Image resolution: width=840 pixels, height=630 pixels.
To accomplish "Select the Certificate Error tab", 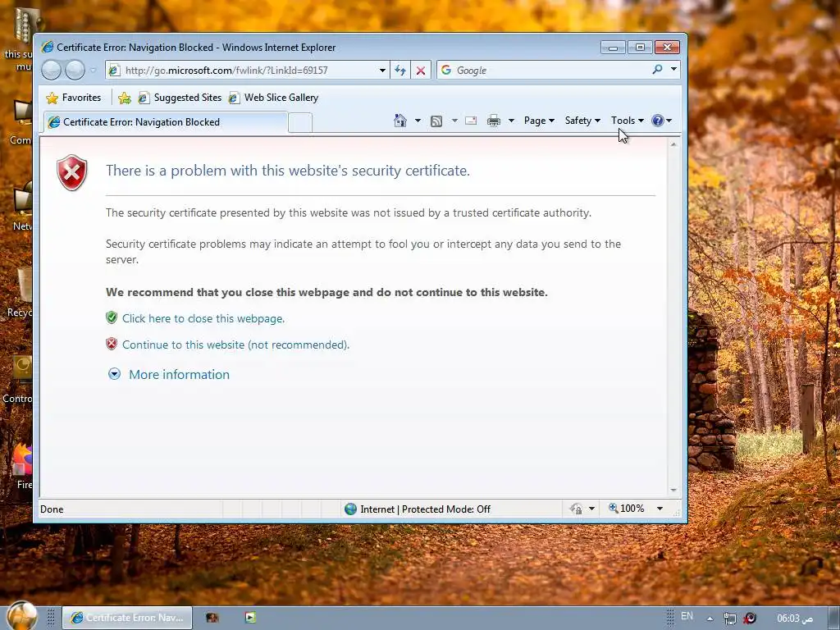I will (166, 122).
